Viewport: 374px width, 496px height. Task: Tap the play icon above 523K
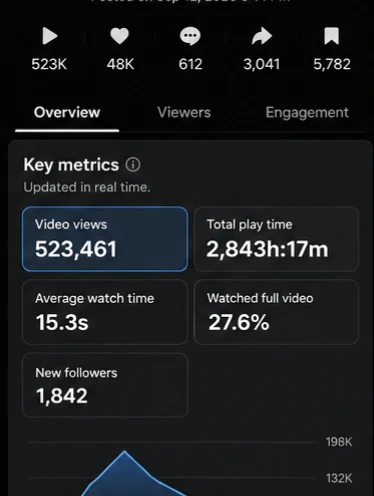50,36
